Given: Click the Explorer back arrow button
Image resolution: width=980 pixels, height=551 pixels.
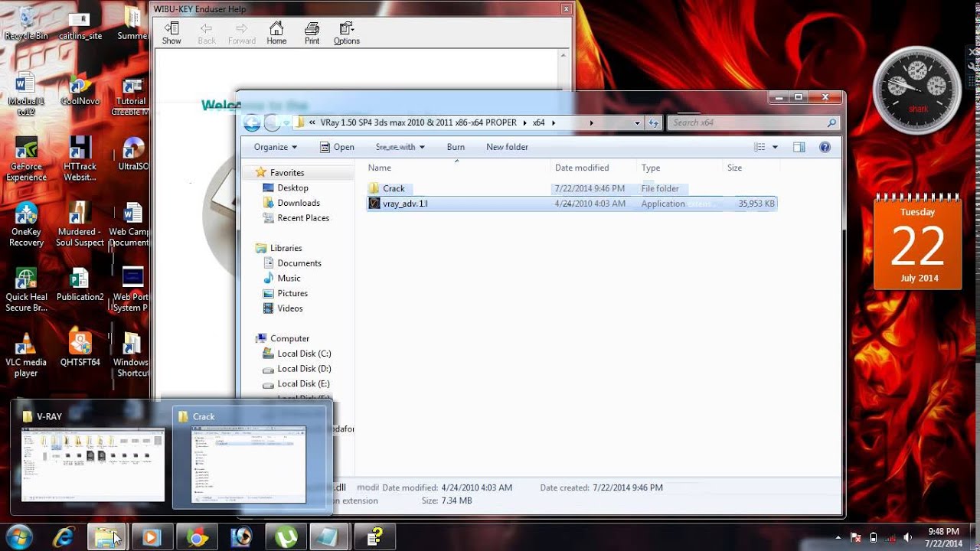Looking at the screenshot, I should tap(252, 122).
